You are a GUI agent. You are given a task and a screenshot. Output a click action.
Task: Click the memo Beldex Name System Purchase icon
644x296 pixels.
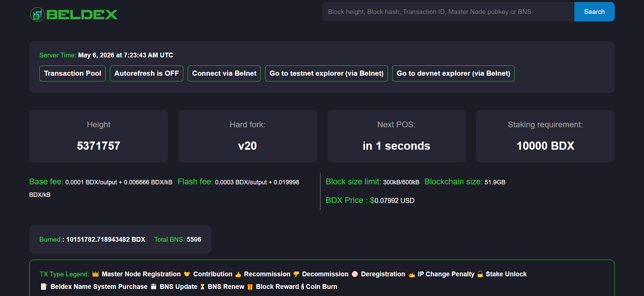tap(44, 286)
